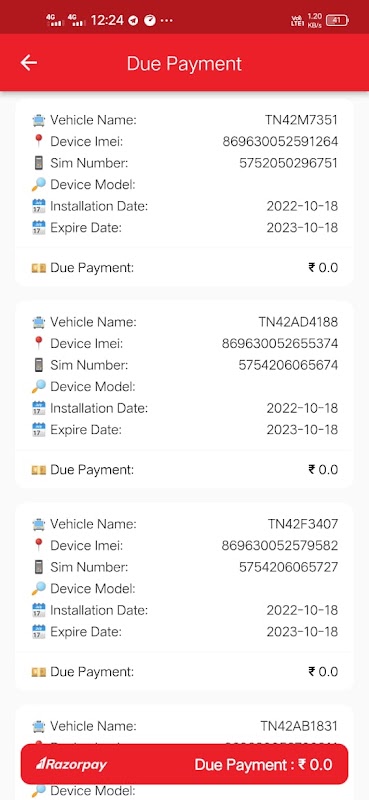Viewport: 369px width, 800px height.
Task: Select Sim Number 5754206065727
Action: point(288,567)
